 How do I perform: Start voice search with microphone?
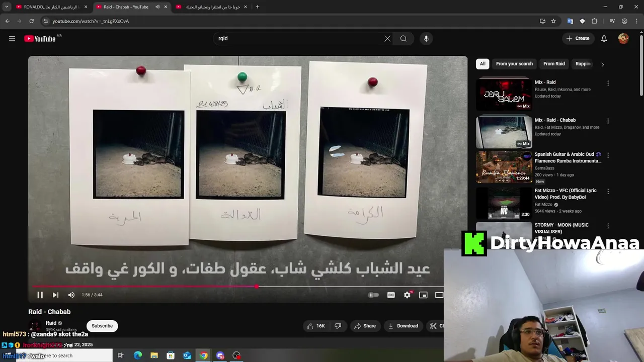coord(426,39)
